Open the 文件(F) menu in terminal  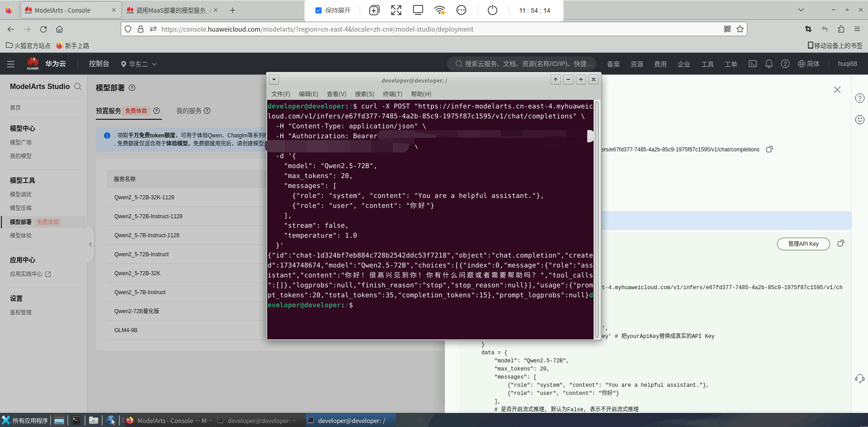281,94
